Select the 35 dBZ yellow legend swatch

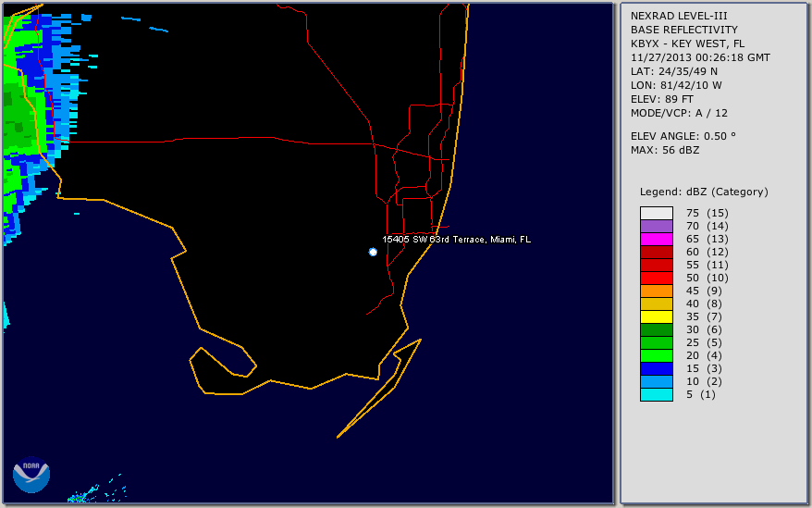tap(656, 316)
